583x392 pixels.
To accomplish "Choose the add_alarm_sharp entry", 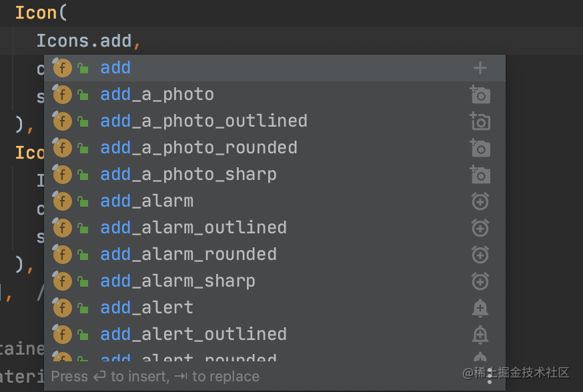I will tap(274, 281).
